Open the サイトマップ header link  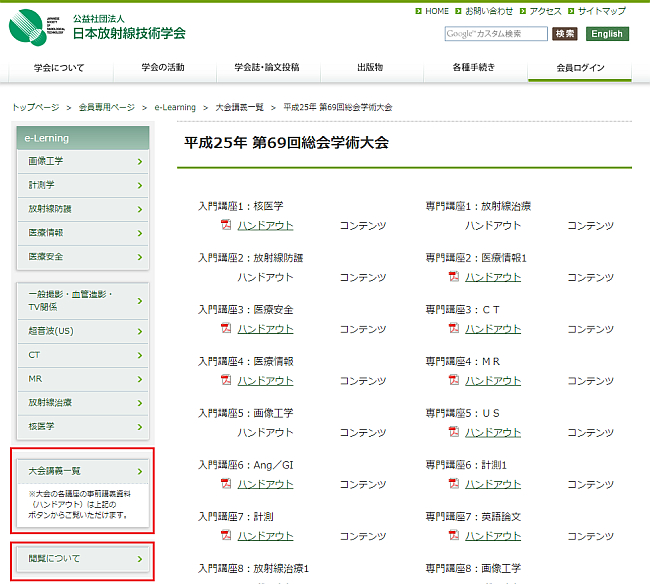click(602, 11)
